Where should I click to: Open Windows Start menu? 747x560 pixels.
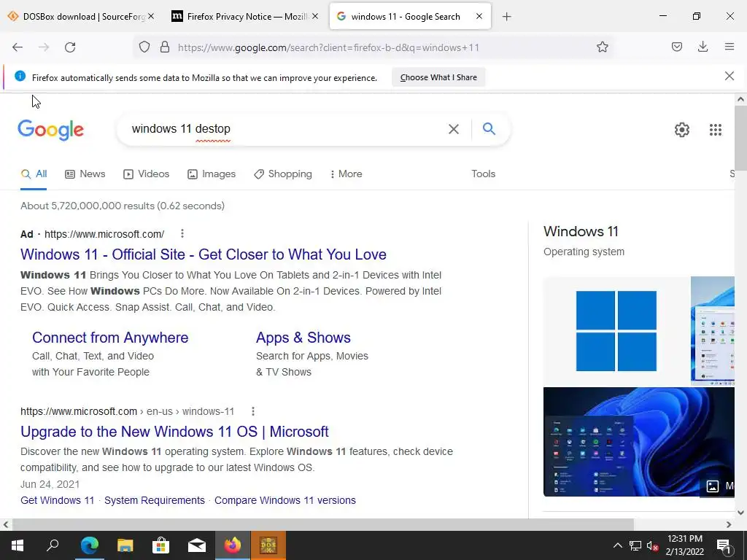(x=18, y=545)
